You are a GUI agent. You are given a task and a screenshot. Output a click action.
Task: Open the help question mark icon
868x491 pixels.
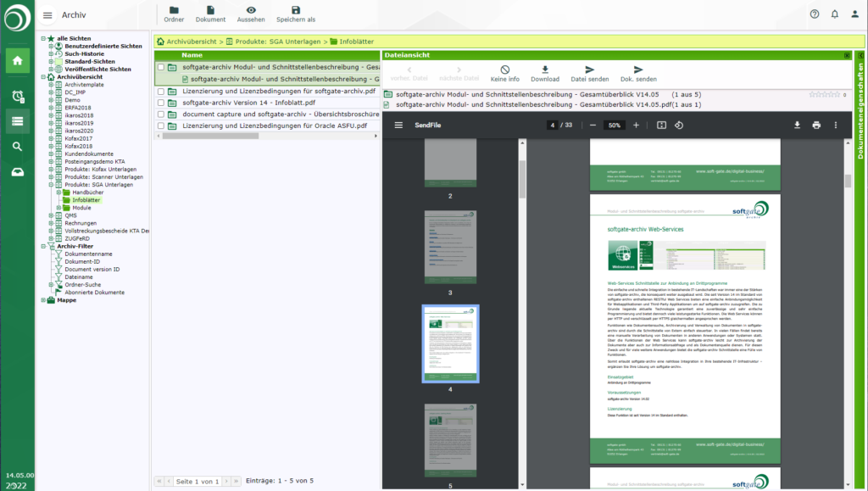click(815, 14)
